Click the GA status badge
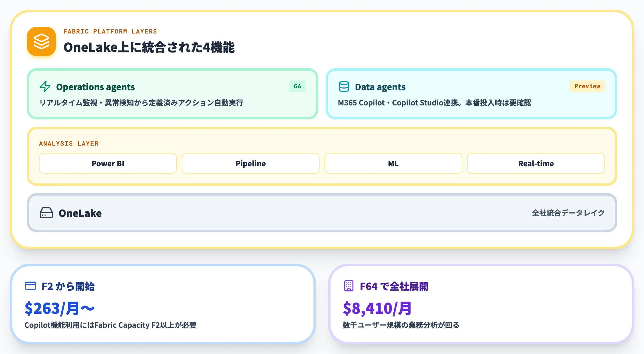The width and height of the screenshot is (644, 354). 298,86
